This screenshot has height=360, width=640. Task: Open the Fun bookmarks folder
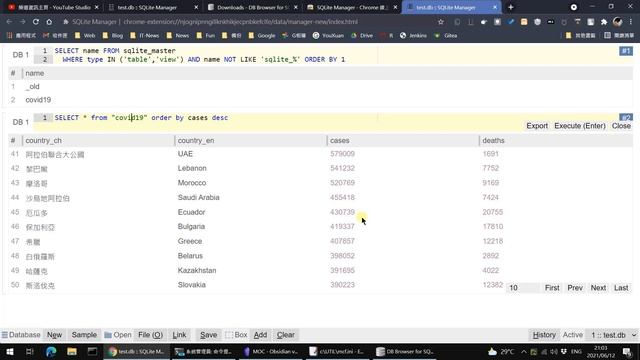(x=205, y=36)
